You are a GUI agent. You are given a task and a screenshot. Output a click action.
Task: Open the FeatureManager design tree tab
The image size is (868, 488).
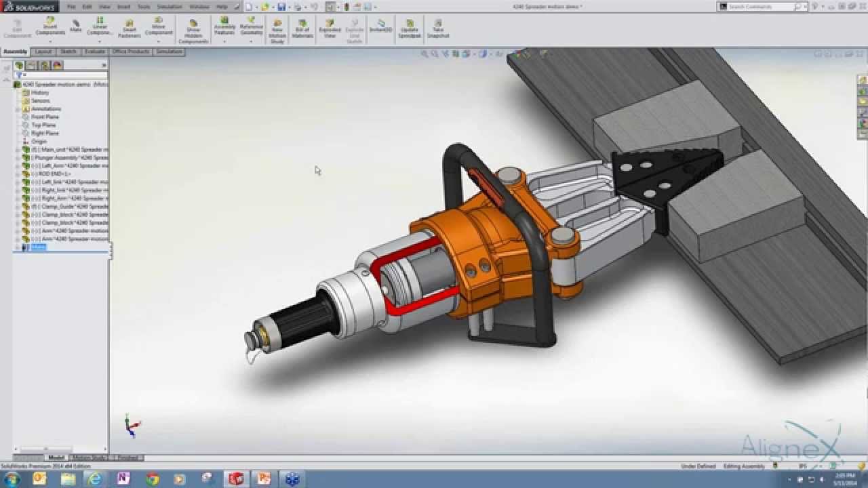pyautogui.click(x=19, y=65)
